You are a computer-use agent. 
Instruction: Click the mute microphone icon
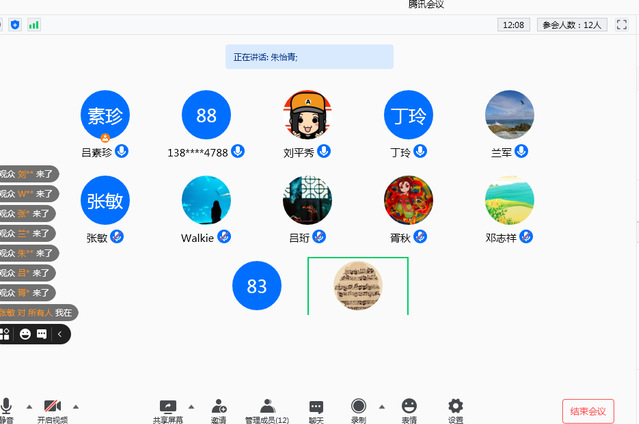pos(6,405)
